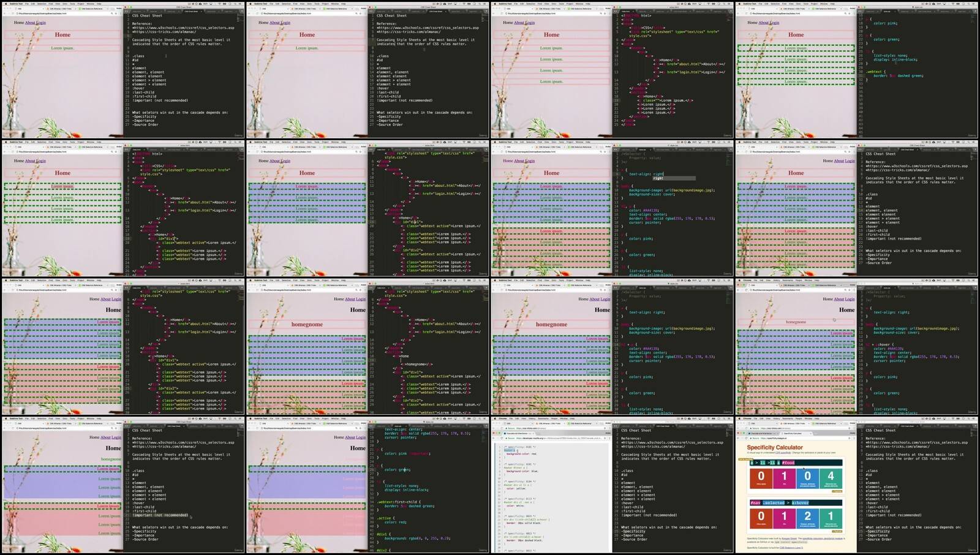Image resolution: width=980 pixels, height=555 pixels.
Task: Click "CSS Cheat Sheet" in the first thumbnail
Action: [147, 15]
